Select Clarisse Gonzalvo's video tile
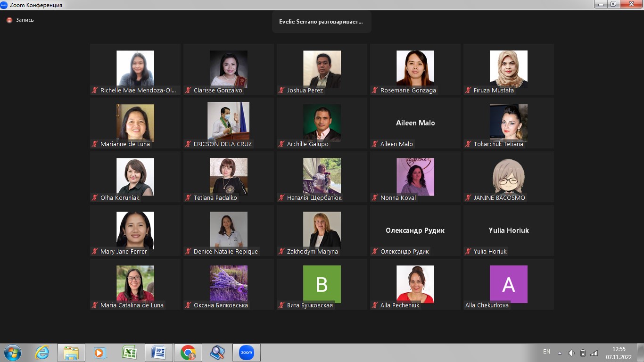The height and width of the screenshot is (362, 644). click(228, 69)
